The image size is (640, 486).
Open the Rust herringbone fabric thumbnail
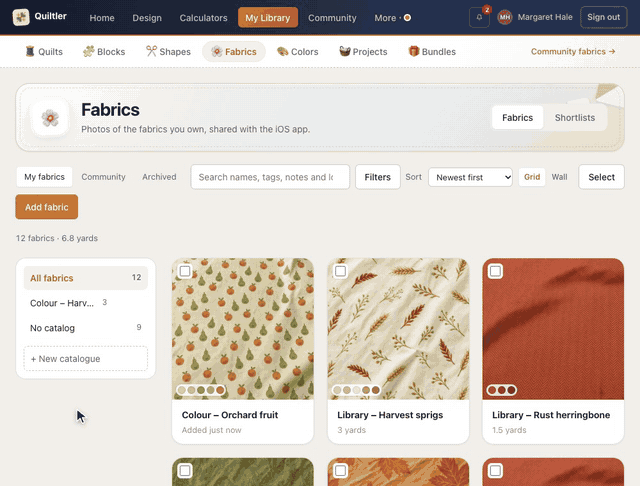(x=553, y=328)
